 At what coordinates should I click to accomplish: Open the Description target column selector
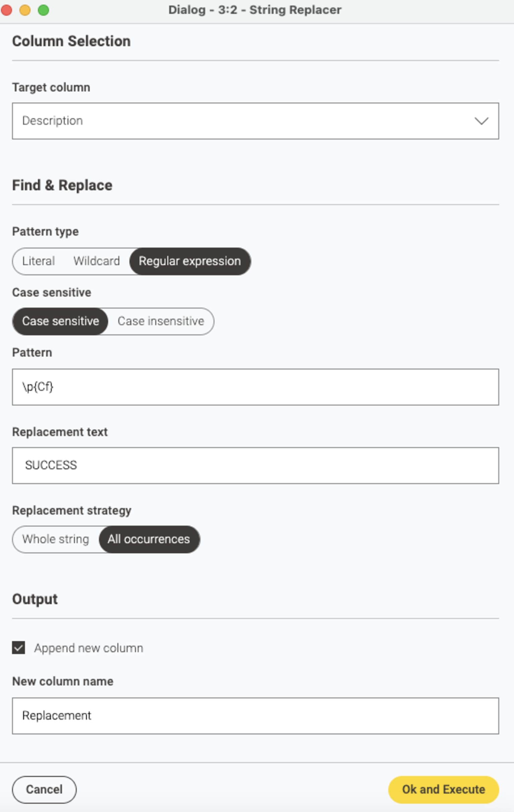point(255,121)
